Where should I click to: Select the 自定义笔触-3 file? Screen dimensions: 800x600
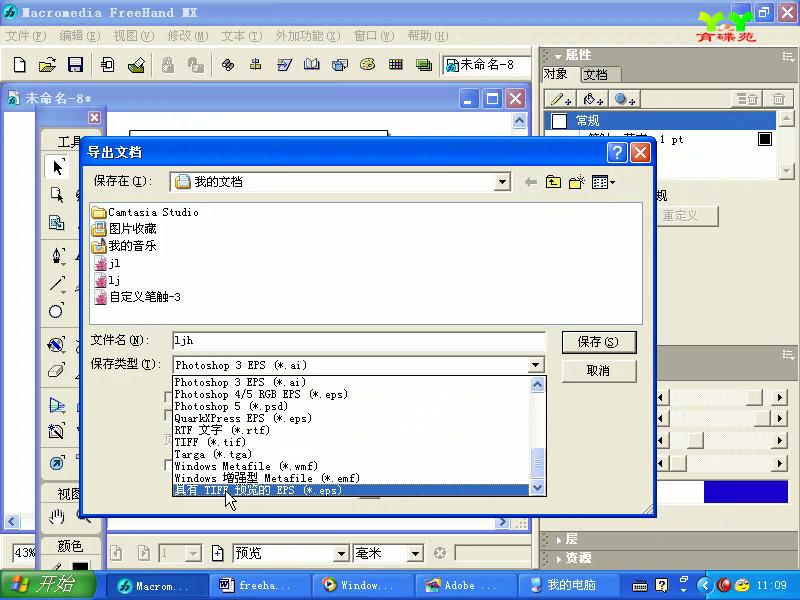(x=137, y=297)
